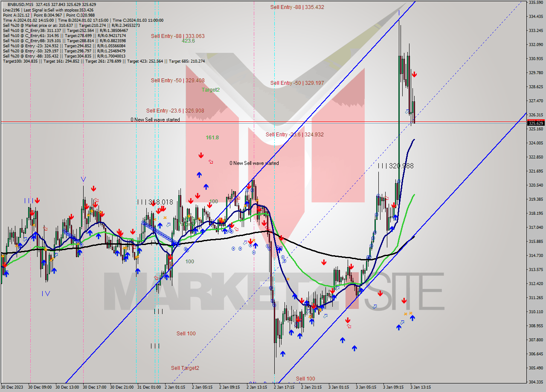Click the 310.110 price axis label
The height and width of the screenshot is (392, 546).
pos(535,312)
